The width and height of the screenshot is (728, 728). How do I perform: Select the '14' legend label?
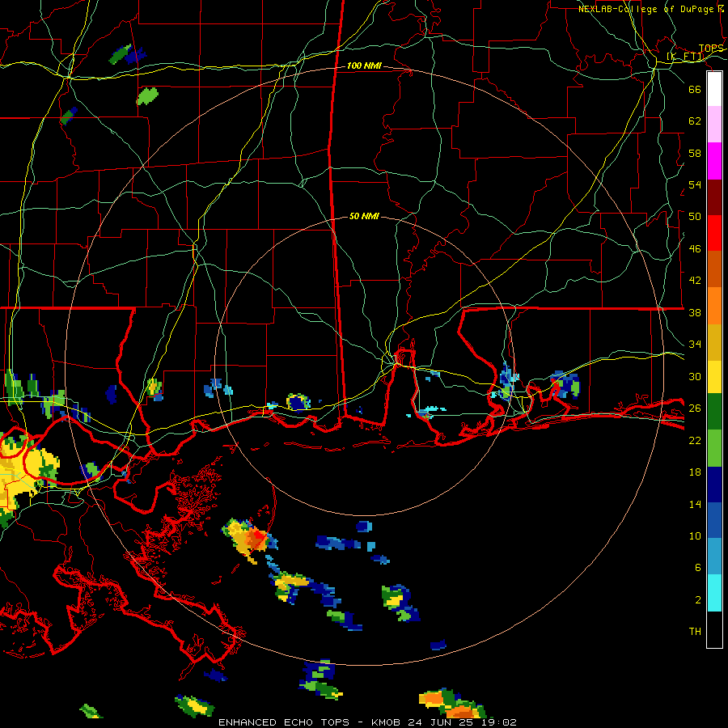pos(695,504)
